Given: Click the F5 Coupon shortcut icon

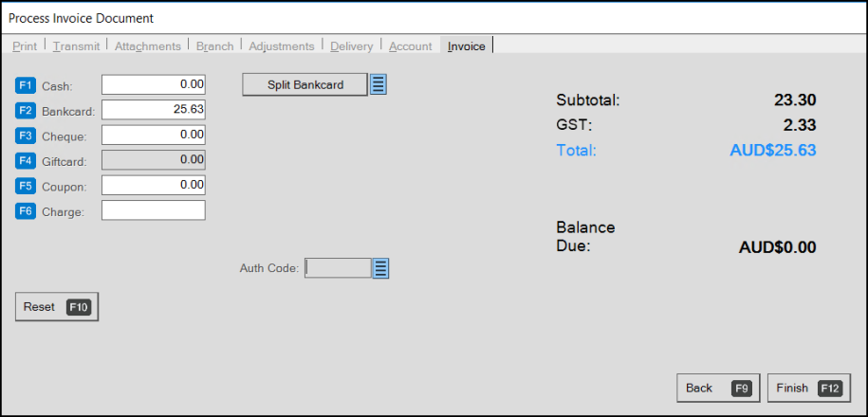Looking at the screenshot, I should click(x=26, y=186).
